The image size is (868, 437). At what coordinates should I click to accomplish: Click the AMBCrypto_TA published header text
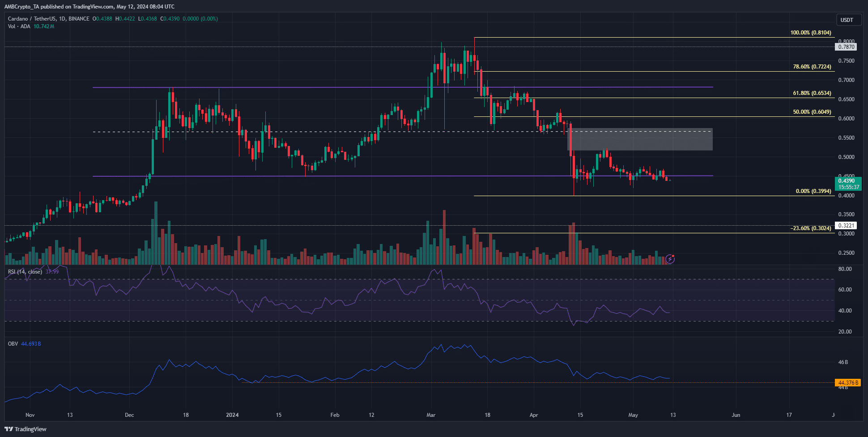tap(89, 7)
